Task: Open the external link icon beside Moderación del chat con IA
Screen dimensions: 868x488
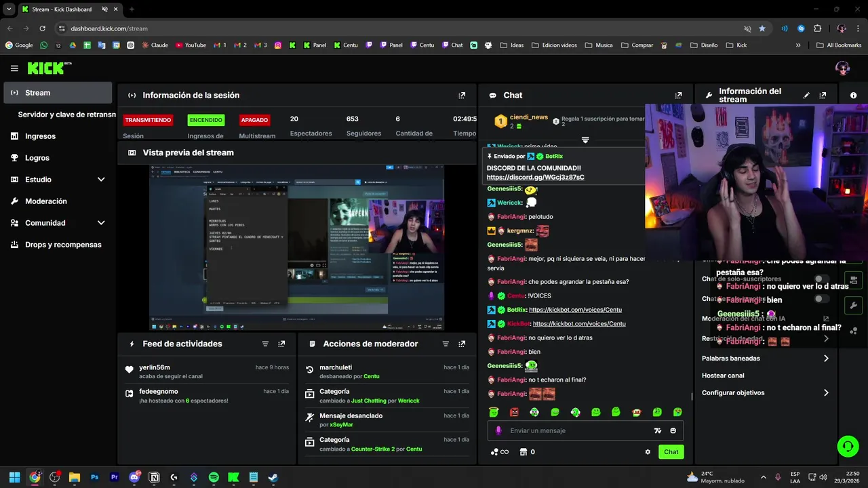Action: tap(826, 319)
